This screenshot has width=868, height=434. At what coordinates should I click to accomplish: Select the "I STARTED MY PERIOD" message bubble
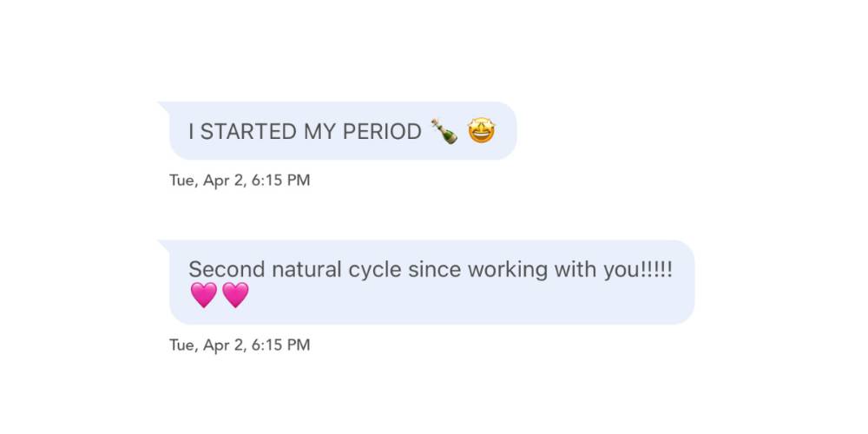point(343,131)
